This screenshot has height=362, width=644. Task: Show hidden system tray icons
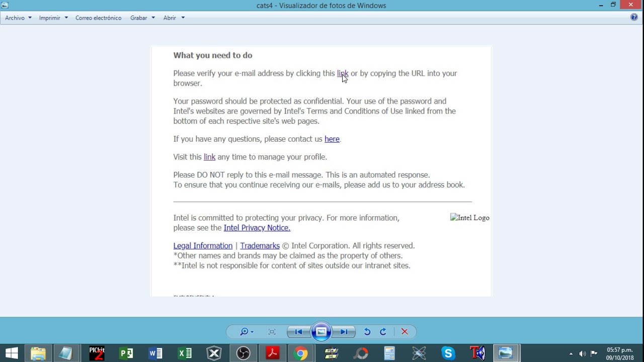(x=571, y=353)
